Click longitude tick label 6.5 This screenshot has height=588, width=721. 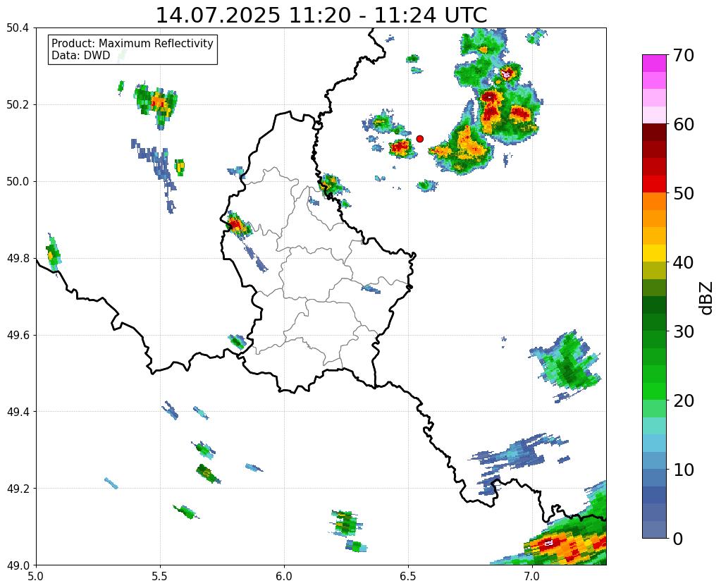pyautogui.click(x=408, y=575)
